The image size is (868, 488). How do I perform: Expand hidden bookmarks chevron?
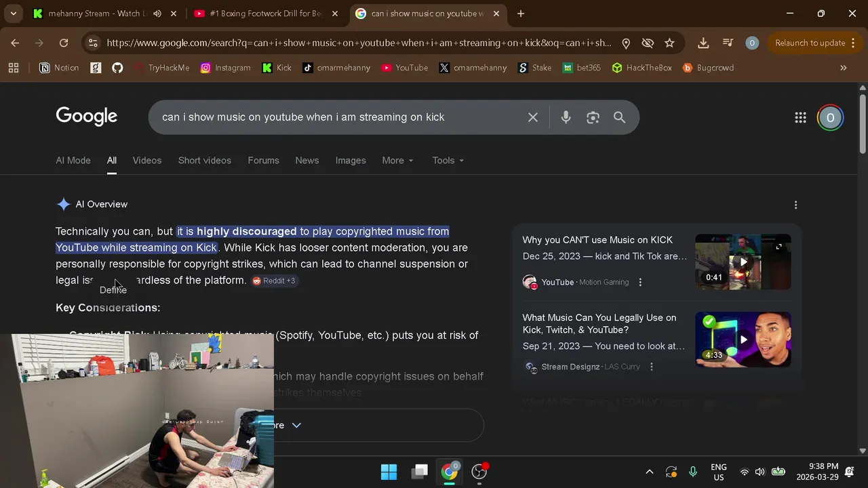pyautogui.click(x=844, y=68)
